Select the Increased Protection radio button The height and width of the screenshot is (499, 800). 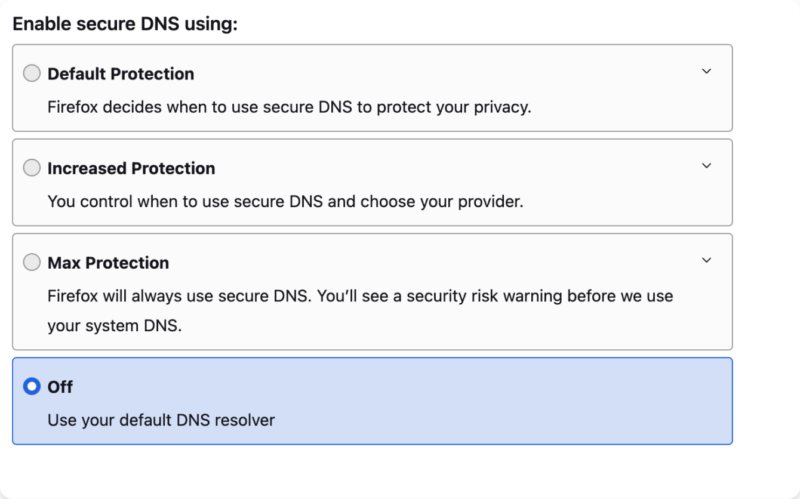pyautogui.click(x=32, y=168)
